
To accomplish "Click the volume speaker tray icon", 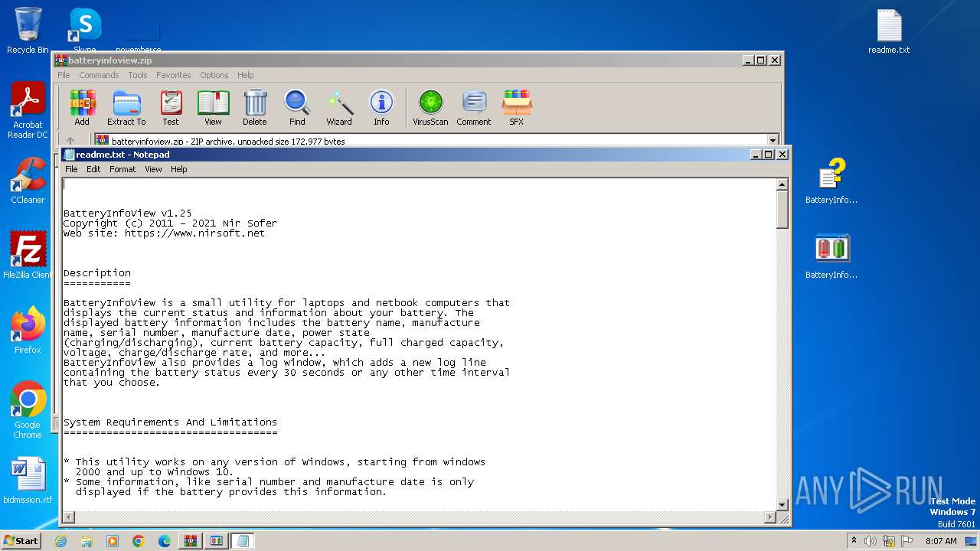I will click(871, 541).
